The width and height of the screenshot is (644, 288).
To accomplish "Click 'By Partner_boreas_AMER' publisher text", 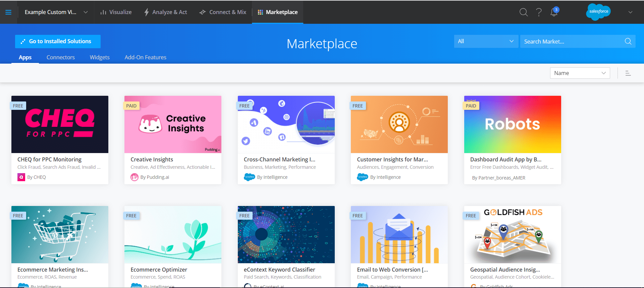I will pyautogui.click(x=499, y=178).
